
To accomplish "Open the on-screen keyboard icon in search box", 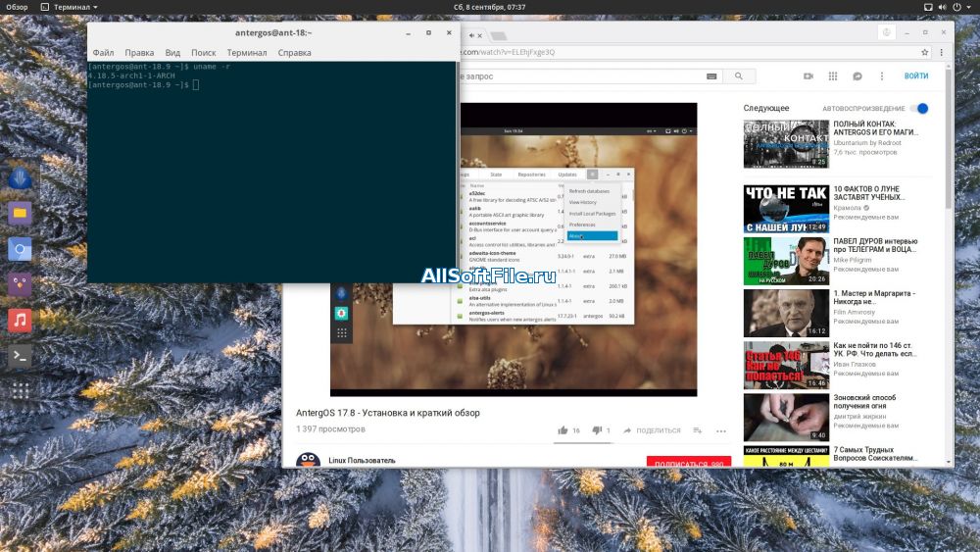I will [711, 76].
